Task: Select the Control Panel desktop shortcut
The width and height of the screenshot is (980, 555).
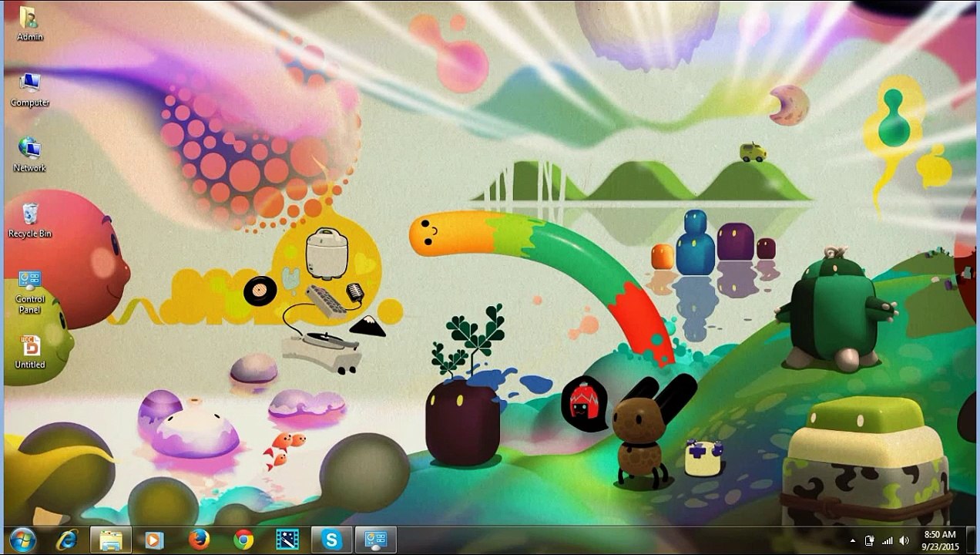Action: [x=30, y=291]
